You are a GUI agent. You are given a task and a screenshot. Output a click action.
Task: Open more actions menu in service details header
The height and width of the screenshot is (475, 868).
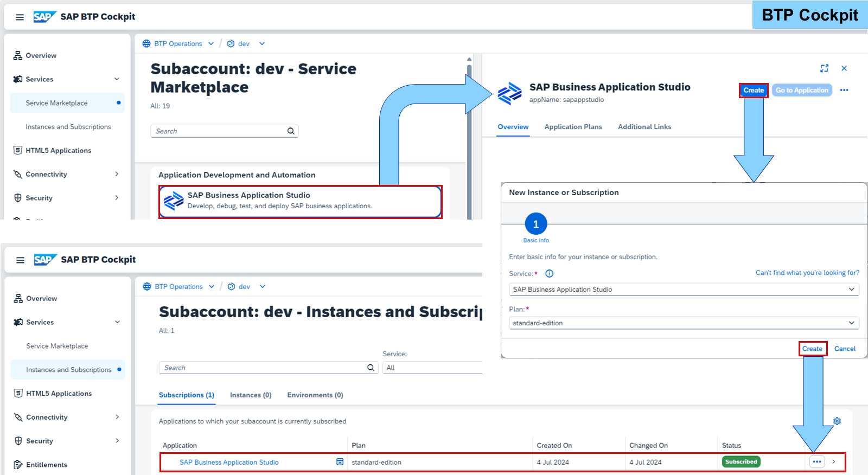(844, 90)
